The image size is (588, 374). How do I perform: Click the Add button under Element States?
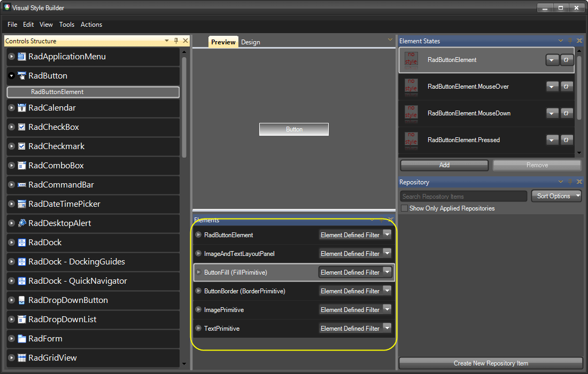click(x=444, y=165)
